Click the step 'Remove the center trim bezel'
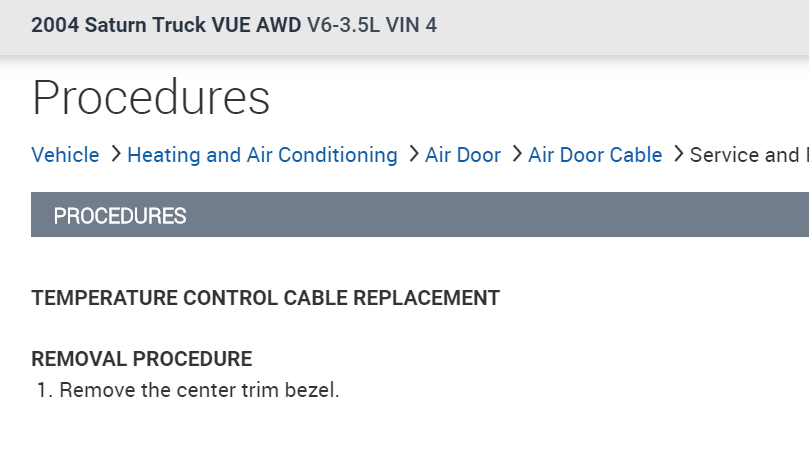The width and height of the screenshot is (809, 455). (x=199, y=390)
